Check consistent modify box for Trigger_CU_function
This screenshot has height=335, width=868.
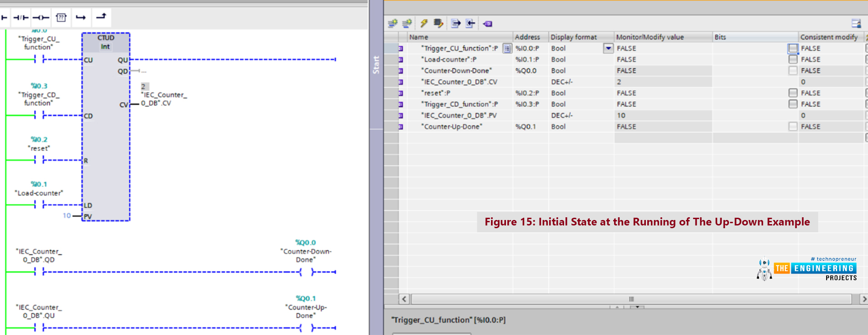click(x=793, y=48)
